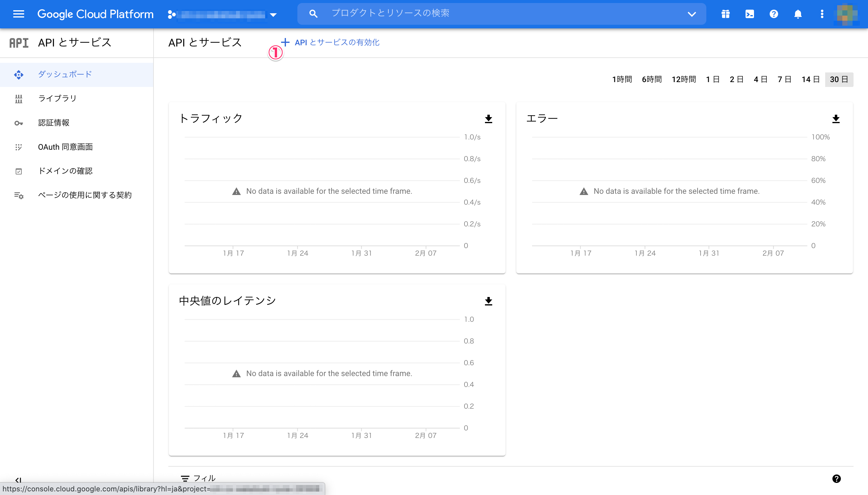Viewport: 868px width, 495px height.
Task: Open notifications bell
Action: [798, 14]
